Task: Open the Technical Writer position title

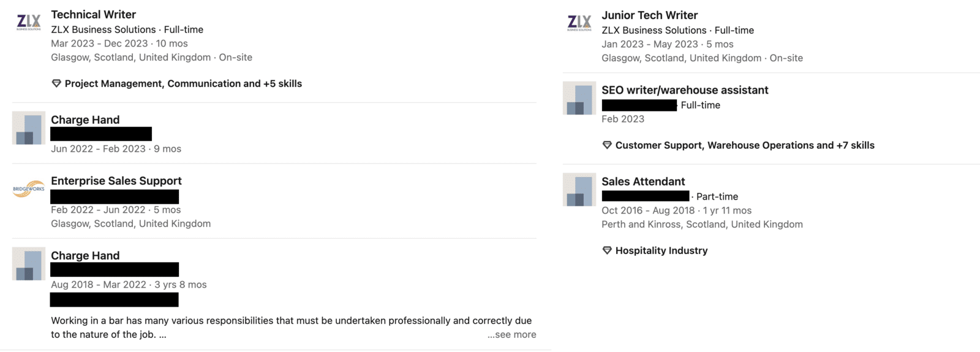Action: (94, 14)
